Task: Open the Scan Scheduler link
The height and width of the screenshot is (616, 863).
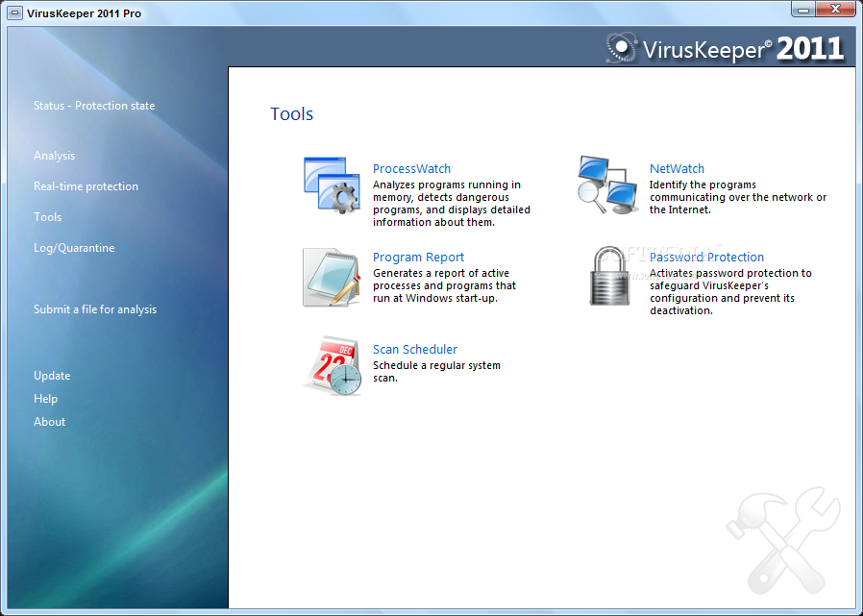Action: click(x=415, y=350)
